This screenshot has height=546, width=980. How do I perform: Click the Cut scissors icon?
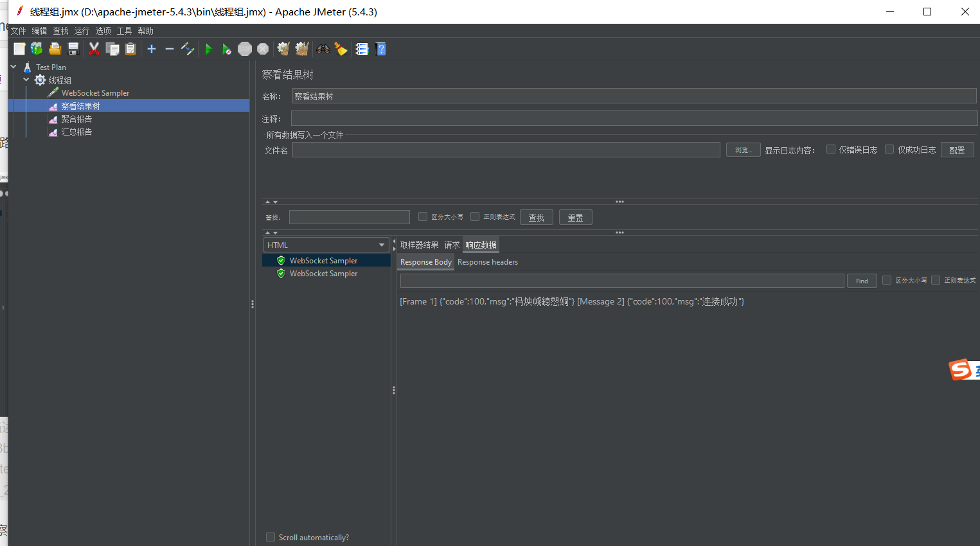point(94,49)
